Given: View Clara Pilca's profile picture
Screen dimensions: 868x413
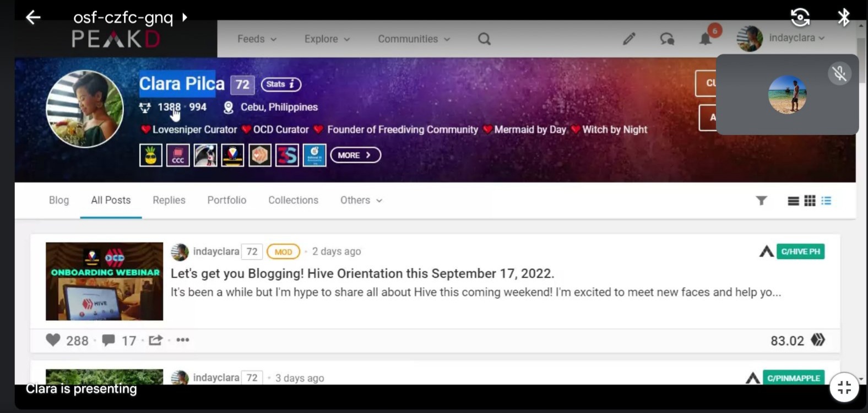Looking at the screenshot, I should coord(85,109).
